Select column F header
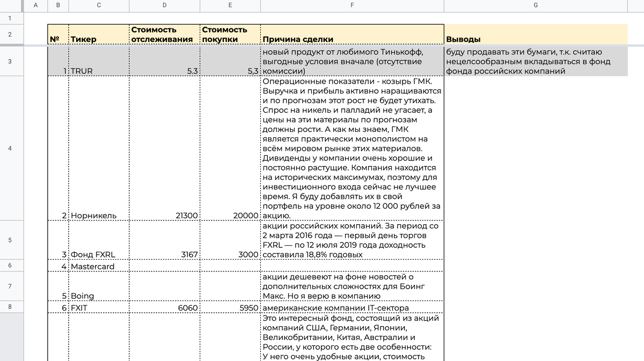Viewport: 644px width, 361px height. (352, 5)
